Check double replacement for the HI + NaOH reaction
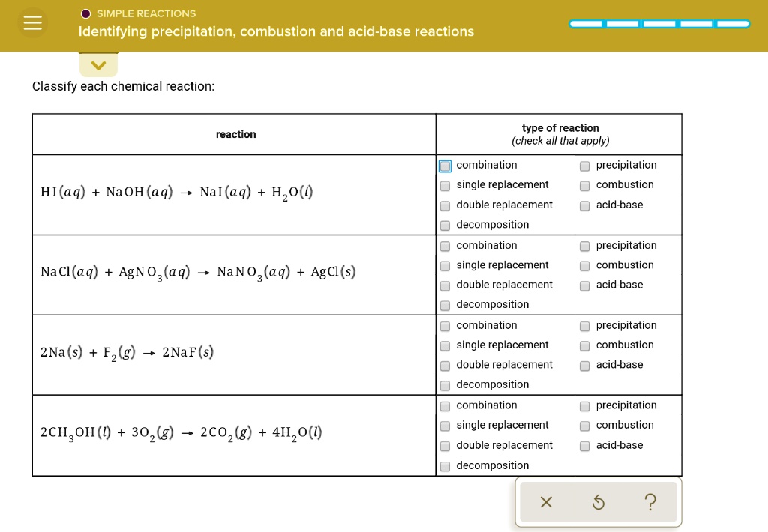Image resolution: width=768 pixels, height=532 pixels. click(x=445, y=205)
